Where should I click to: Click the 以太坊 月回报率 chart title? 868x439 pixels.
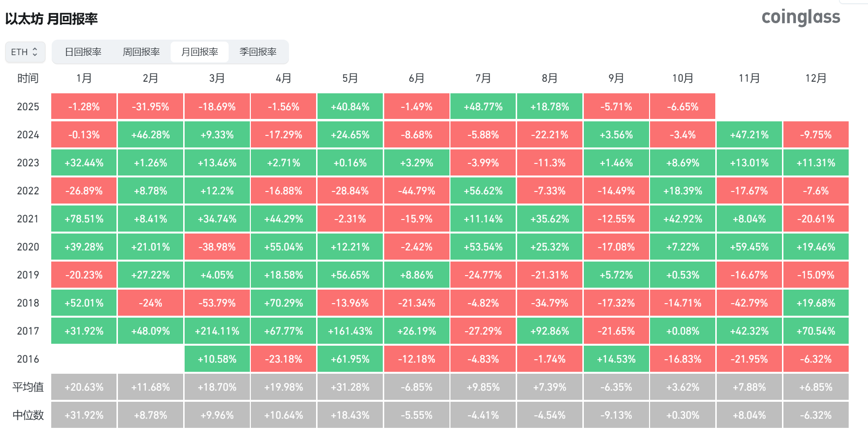pos(52,19)
